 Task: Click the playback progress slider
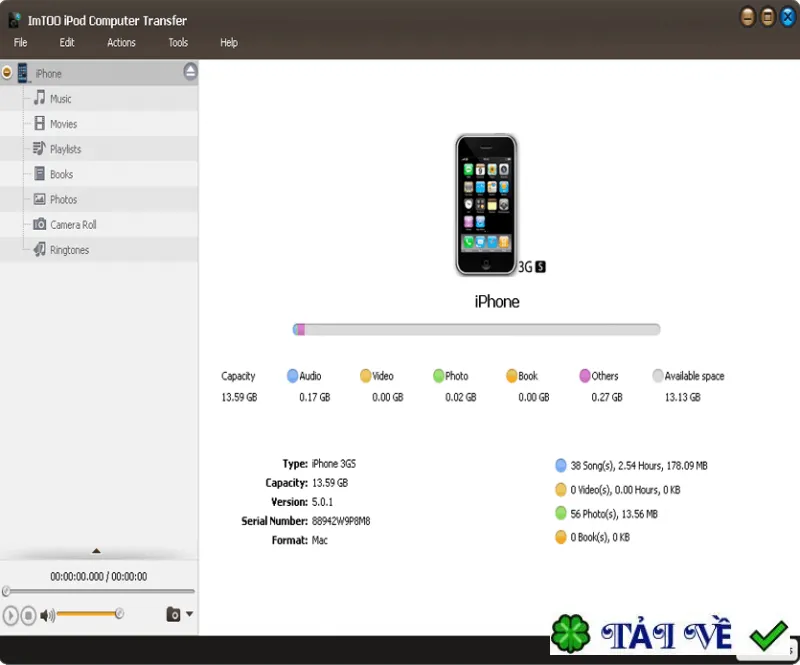98,592
